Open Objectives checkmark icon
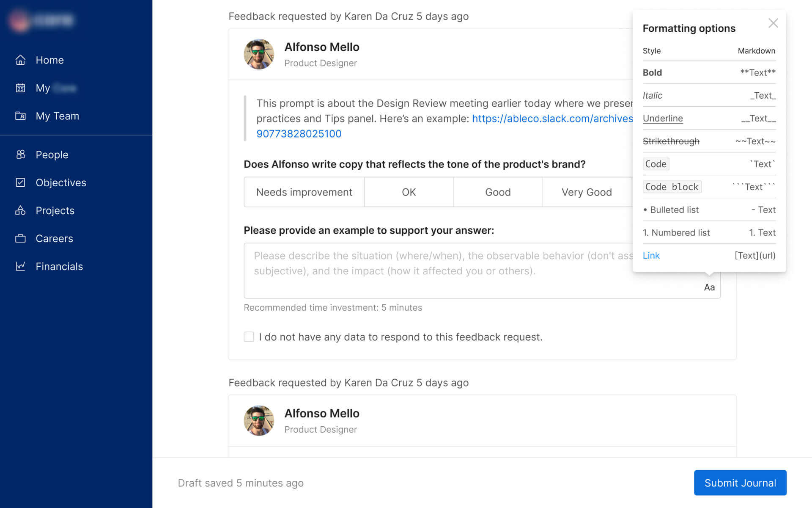 pyautogui.click(x=20, y=182)
